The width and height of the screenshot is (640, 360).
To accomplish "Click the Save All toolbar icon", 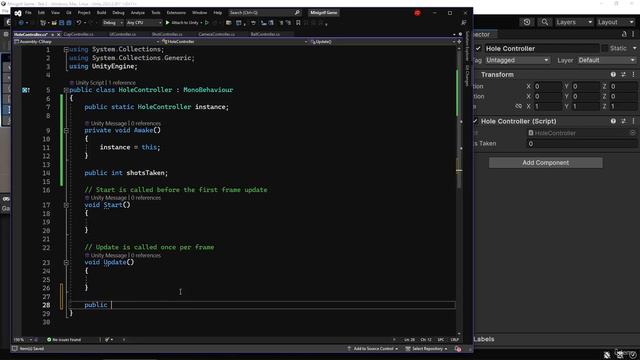I will (69, 23).
